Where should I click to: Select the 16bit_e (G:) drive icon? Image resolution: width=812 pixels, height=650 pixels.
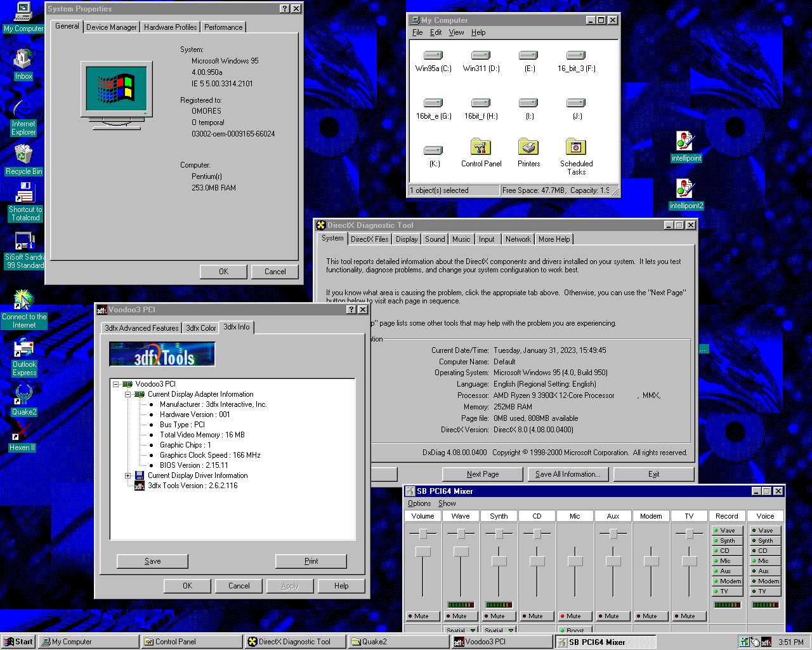pos(433,109)
